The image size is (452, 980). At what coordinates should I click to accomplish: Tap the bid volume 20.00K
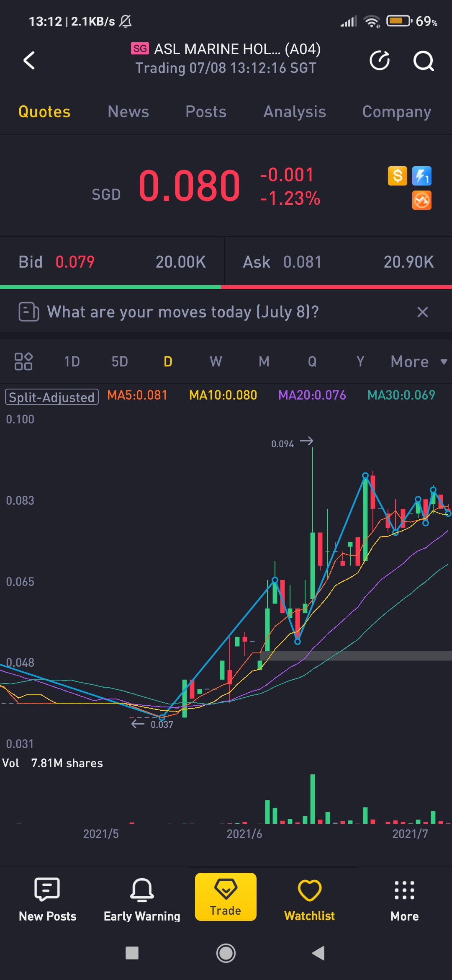181,262
